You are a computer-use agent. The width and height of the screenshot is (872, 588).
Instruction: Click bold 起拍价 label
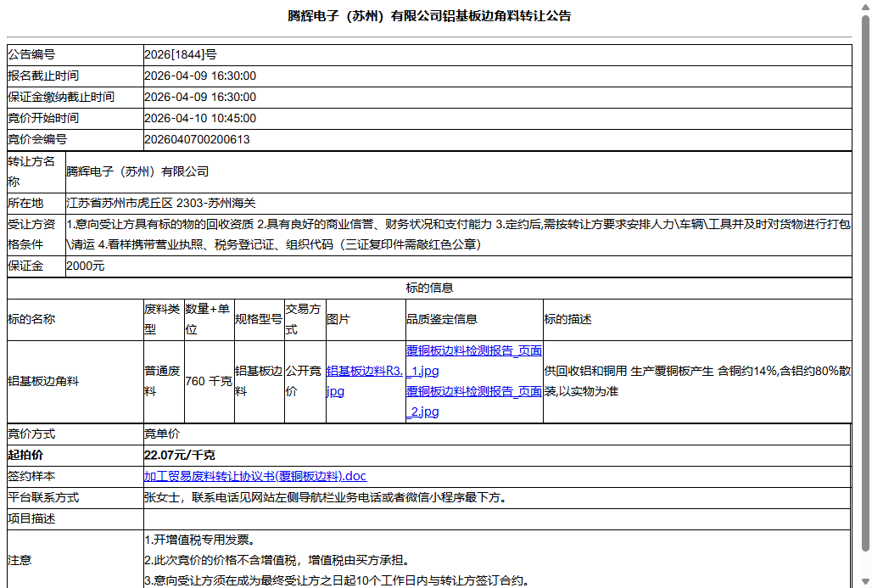[x=25, y=455]
